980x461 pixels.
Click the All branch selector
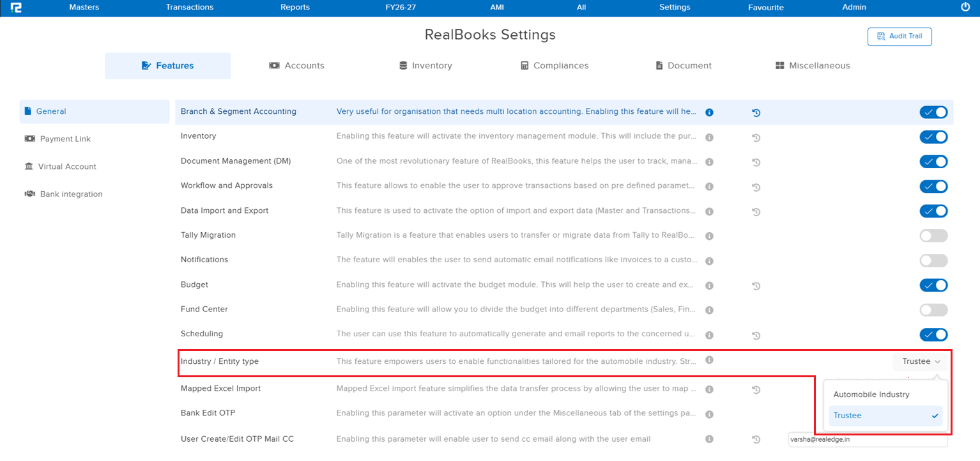(581, 7)
